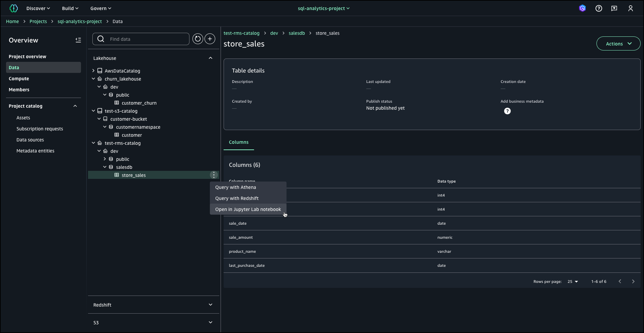This screenshot has width=644, height=333.
Task: Open Assets in Project catalog
Action: coord(23,118)
